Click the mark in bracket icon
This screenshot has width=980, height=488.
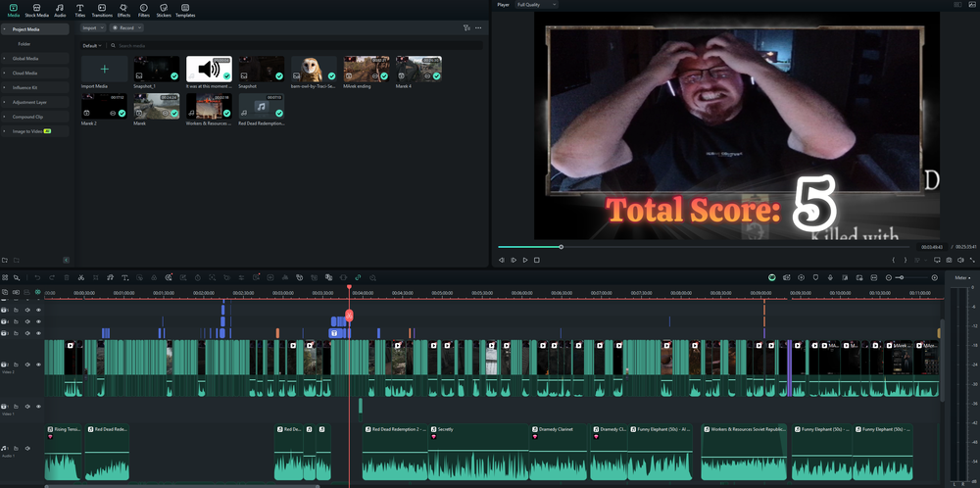[x=894, y=260]
